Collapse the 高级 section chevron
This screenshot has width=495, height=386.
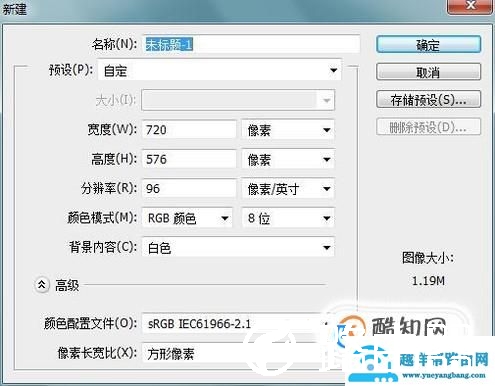pos(42,285)
